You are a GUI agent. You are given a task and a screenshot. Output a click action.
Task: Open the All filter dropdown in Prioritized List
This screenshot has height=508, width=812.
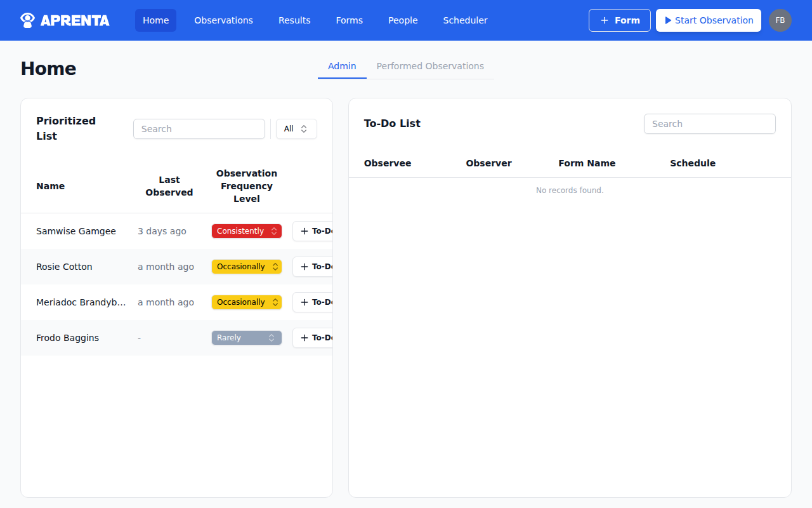296,129
